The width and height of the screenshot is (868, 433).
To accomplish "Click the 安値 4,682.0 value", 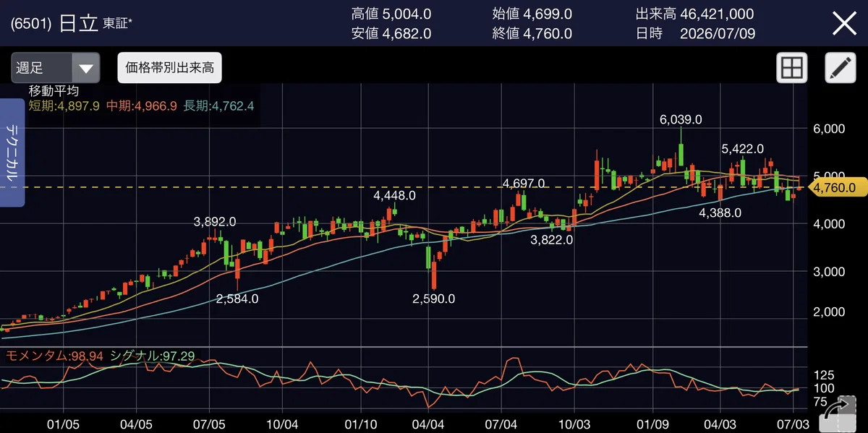I will (391, 33).
